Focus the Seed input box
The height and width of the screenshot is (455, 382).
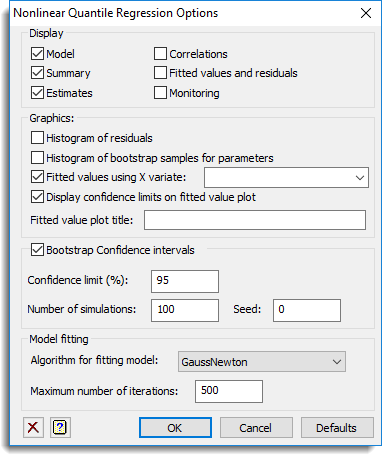307,310
